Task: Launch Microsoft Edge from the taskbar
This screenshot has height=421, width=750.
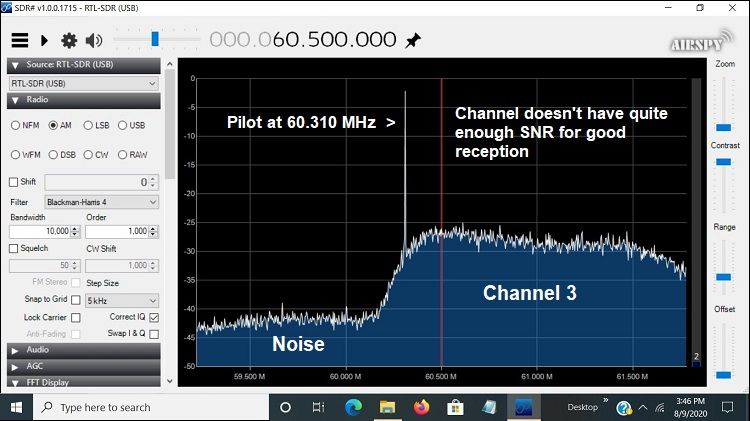Action: [x=353, y=407]
